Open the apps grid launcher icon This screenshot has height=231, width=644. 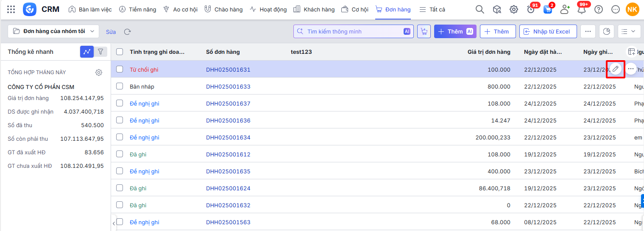coord(11,9)
